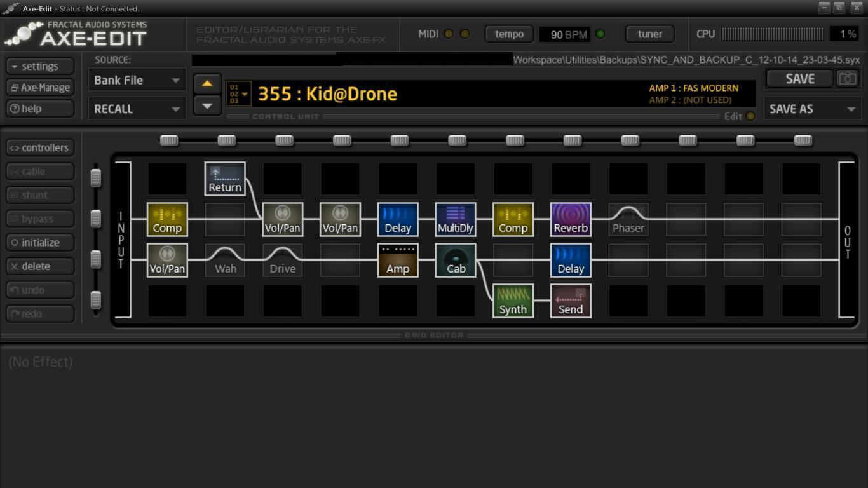Viewport: 868px width, 488px height.
Task: Open the Bank File source dropdown
Action: 137,80
